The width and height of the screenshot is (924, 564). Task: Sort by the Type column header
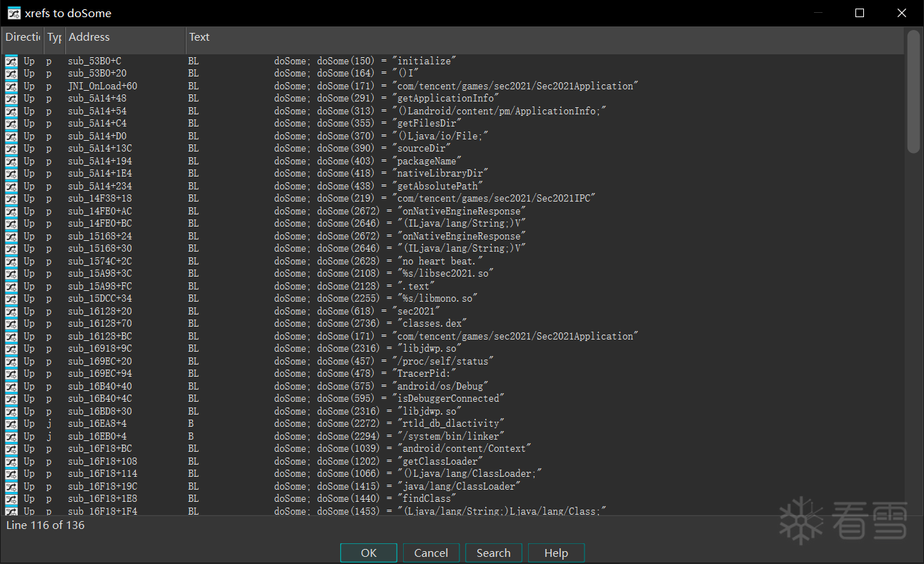(54, 37)
